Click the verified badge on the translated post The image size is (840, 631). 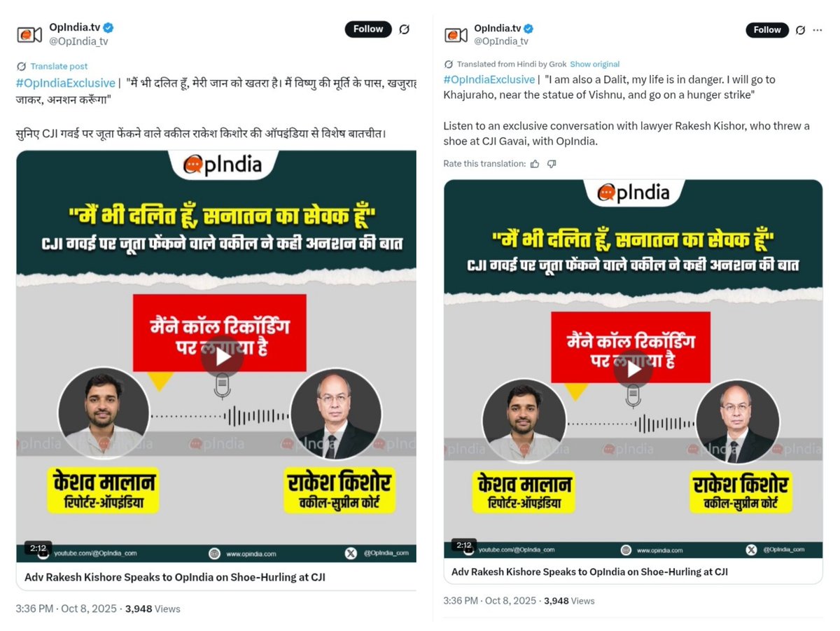(529, 29)
